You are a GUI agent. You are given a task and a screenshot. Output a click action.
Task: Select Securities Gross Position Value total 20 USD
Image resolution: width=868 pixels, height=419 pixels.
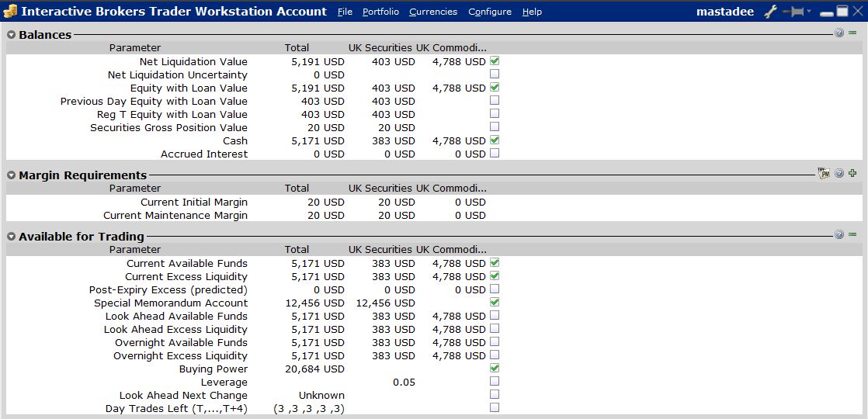coord(326,128)
